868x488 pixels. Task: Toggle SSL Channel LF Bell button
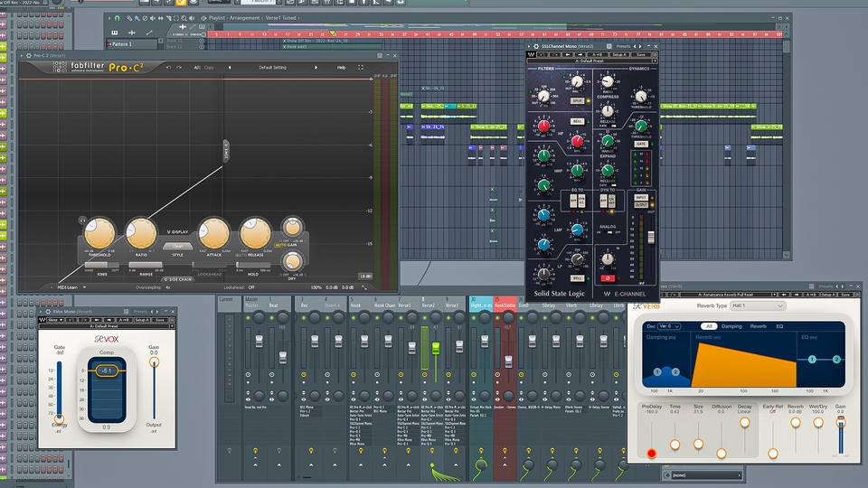578,278
